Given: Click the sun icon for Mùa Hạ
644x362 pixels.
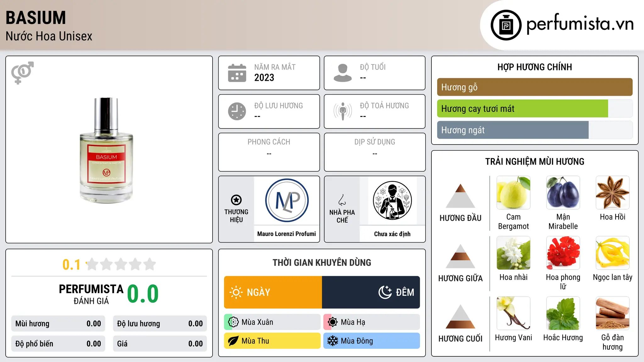Looking at the screenshot, I should 332,322.
